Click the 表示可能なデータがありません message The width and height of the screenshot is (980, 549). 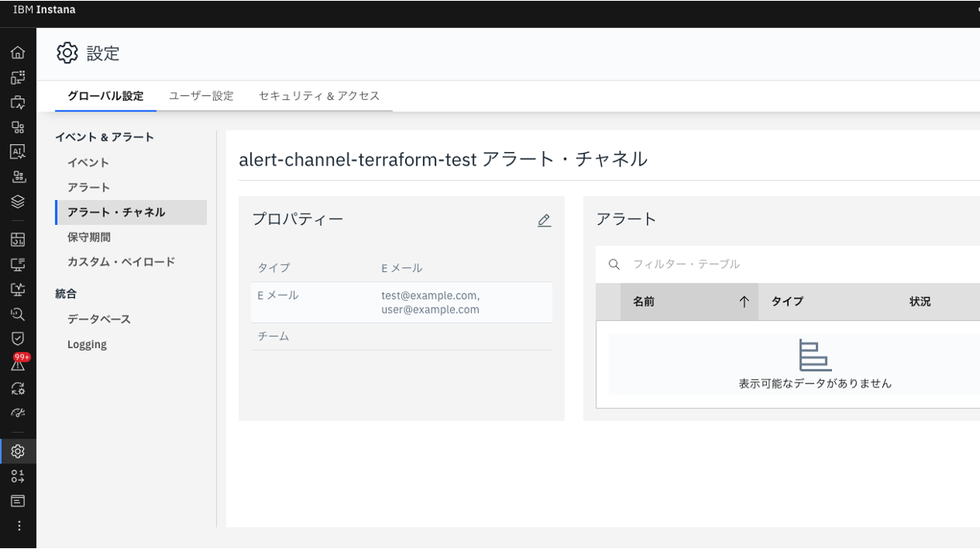click(x=815, y=383)
